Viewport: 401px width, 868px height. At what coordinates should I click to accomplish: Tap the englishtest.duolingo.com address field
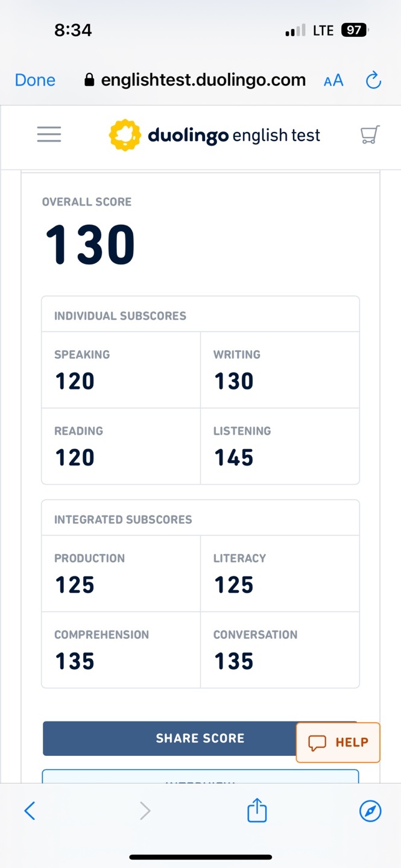(203, 80)
